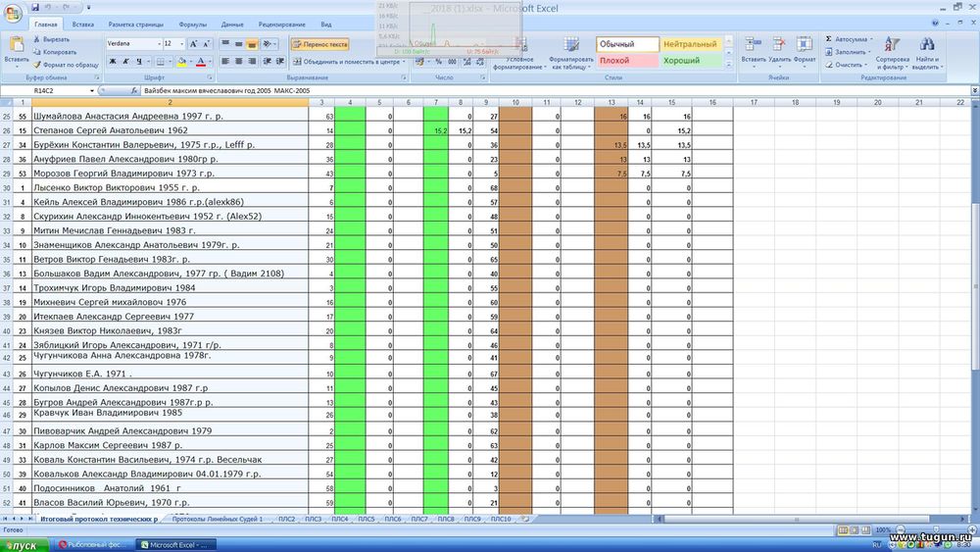Click the vertical scrollbar of the sheet

click(975, 287)
